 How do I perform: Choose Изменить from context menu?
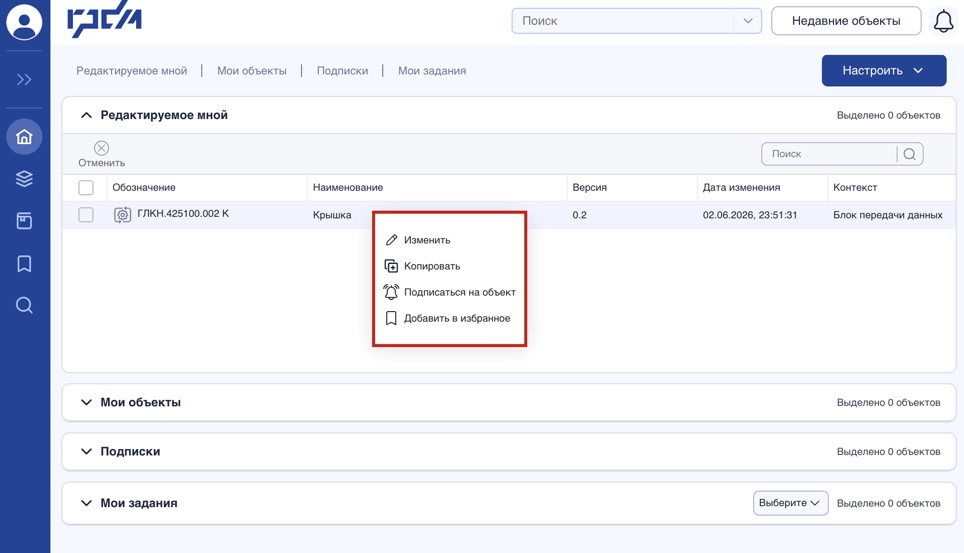(x=427, y=240)
